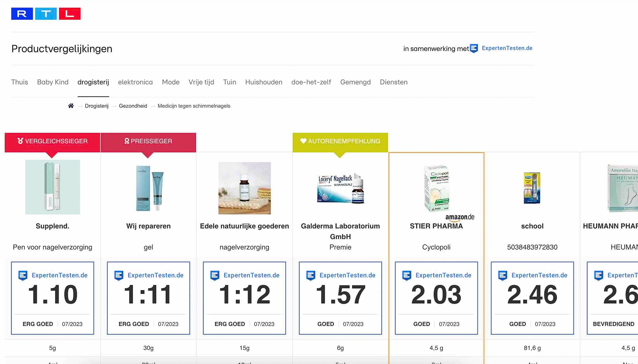The image size is (638, 364).
Task: Click the amazon.de logo
Action: coord(460,217)
